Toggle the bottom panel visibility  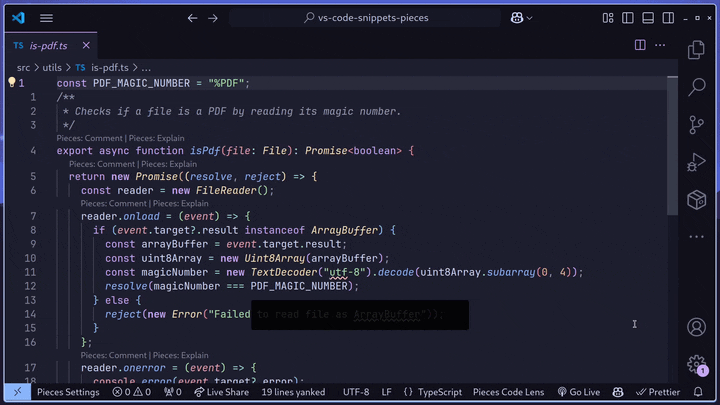[x=648, y=18]
